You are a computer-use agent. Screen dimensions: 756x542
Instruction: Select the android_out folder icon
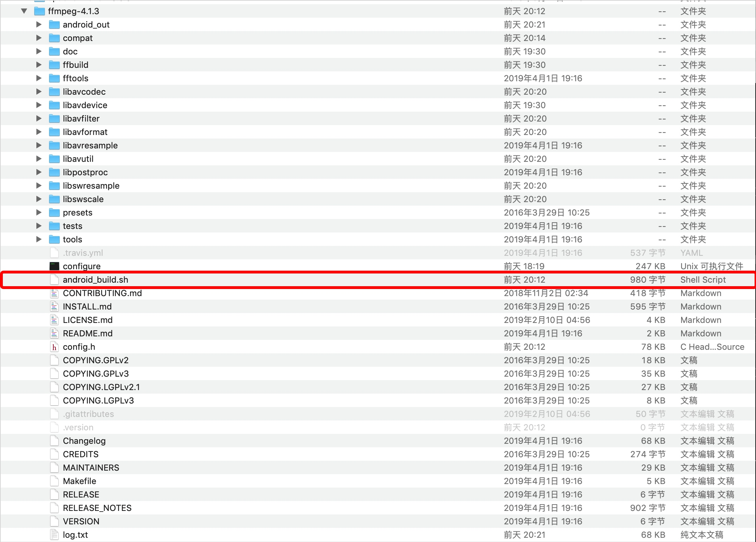(54, 25)
